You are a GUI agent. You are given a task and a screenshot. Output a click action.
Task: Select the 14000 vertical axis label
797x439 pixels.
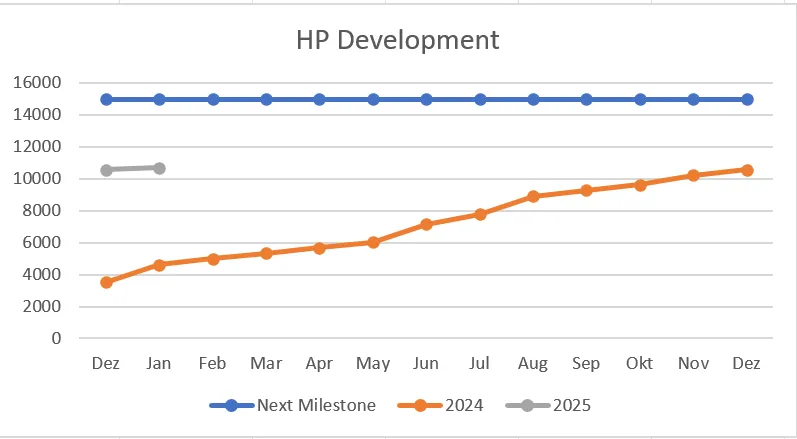pos(37,114)
